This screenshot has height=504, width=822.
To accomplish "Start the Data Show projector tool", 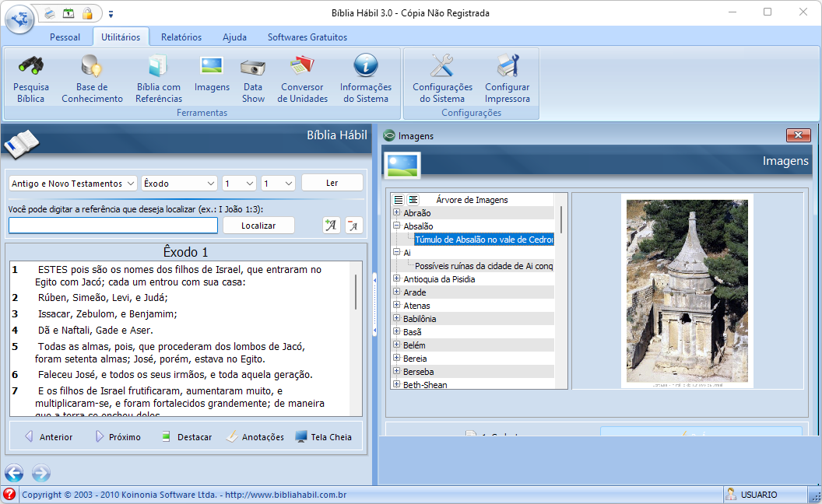I will click(253, 79).
